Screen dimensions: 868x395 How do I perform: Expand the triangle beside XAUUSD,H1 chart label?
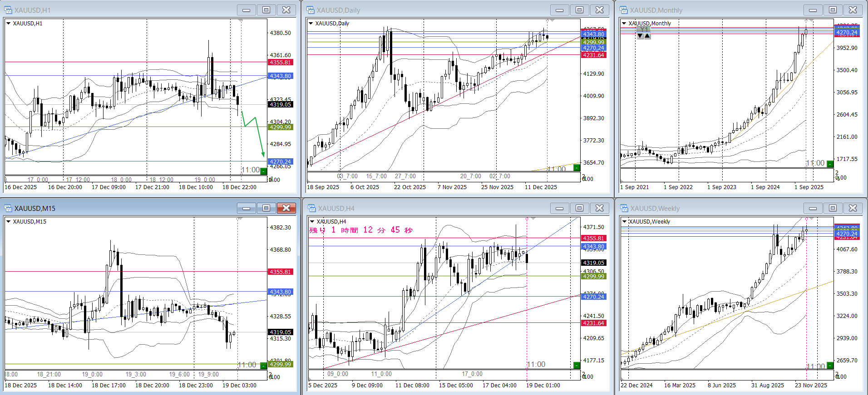coord(8,23)
